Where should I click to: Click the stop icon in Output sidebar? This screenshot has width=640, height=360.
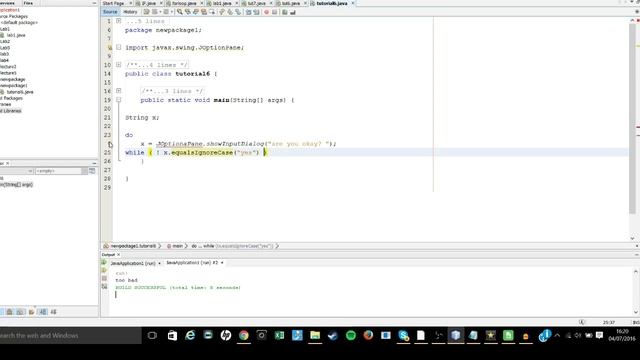104,278
